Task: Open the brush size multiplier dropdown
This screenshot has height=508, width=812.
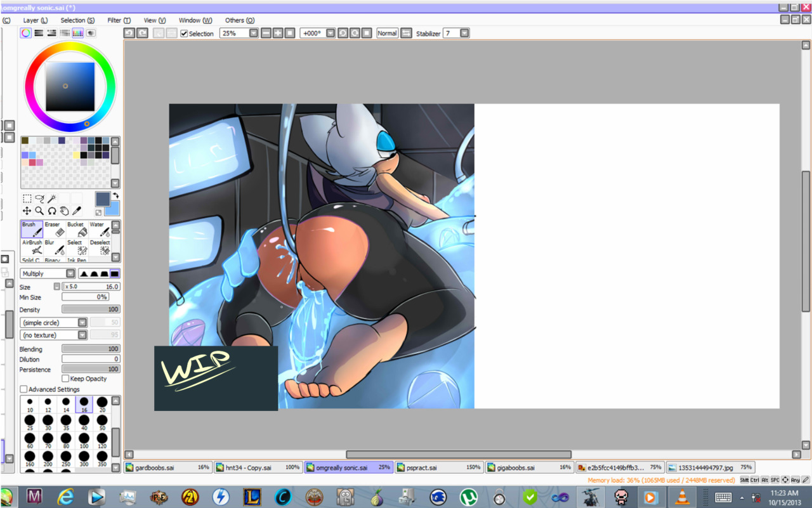Action: pyautogui.click(x=57, y=287)
